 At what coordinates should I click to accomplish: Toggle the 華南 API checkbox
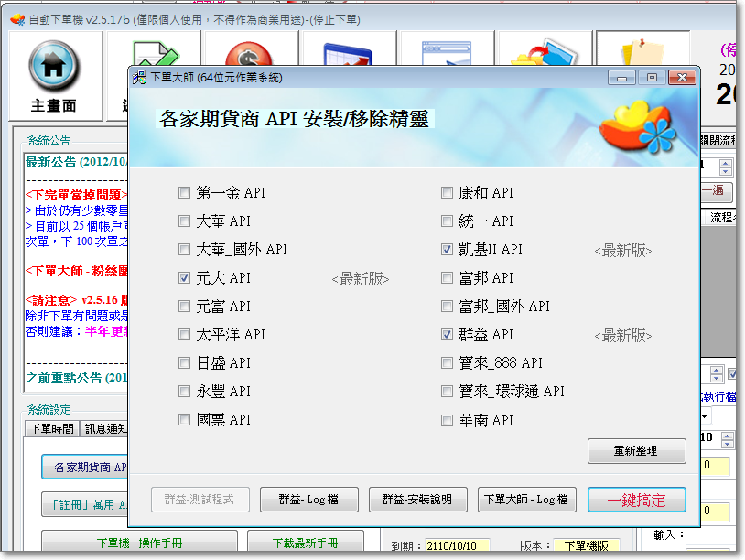point(448,420)
